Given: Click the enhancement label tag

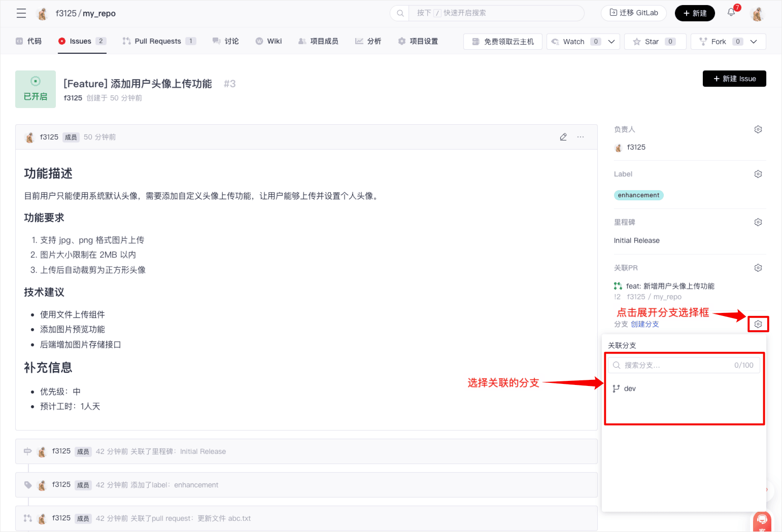Looking at the screenshot, I should click(638, 195).
